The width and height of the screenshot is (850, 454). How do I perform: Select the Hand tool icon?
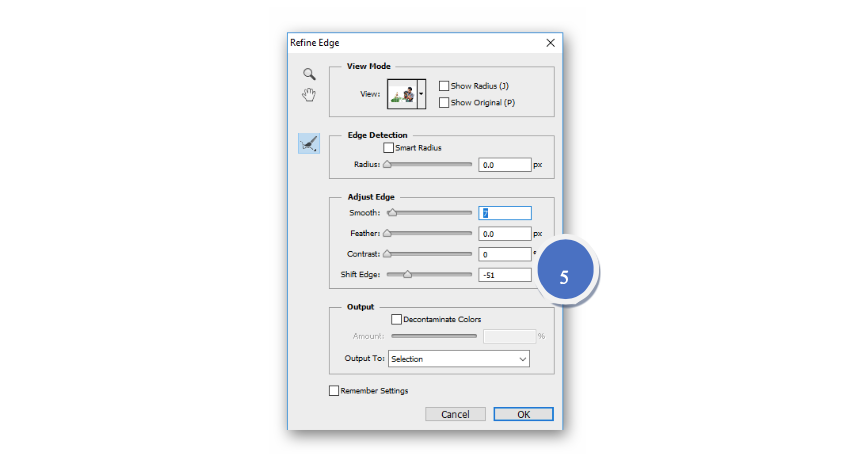pos(310,95)
